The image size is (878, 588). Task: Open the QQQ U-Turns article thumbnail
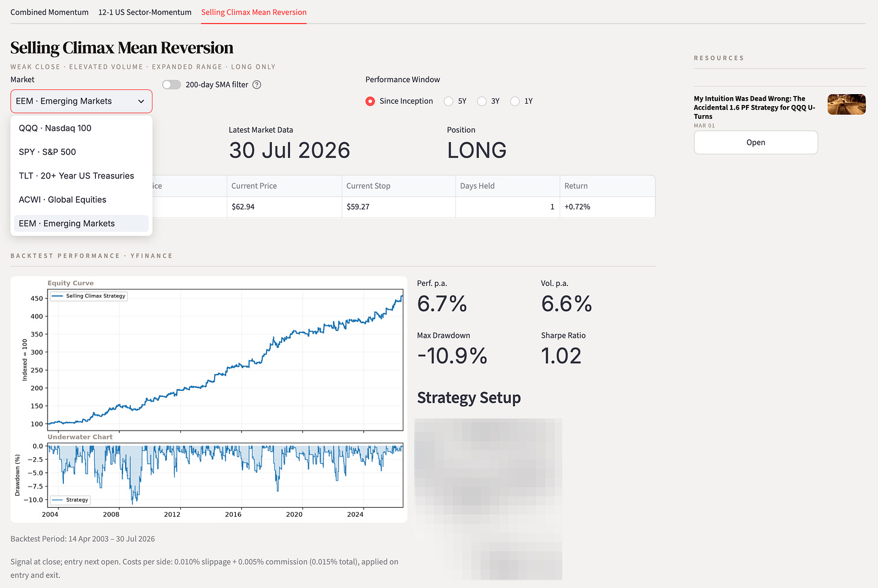(847, 104)
